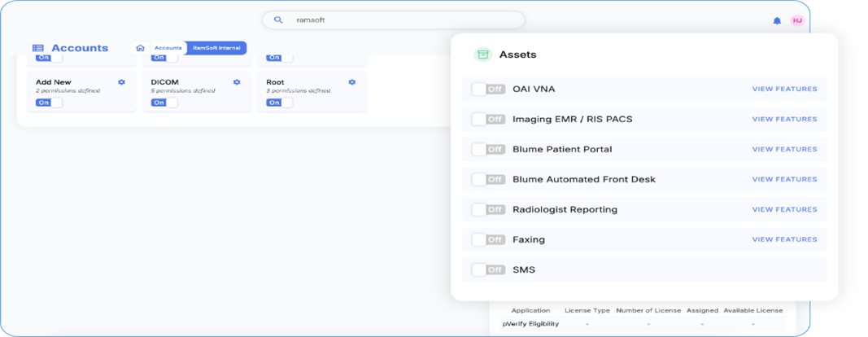Open settings gear on DICOM card
Viewport: 868px width, 337px height.
pos(237,82)
